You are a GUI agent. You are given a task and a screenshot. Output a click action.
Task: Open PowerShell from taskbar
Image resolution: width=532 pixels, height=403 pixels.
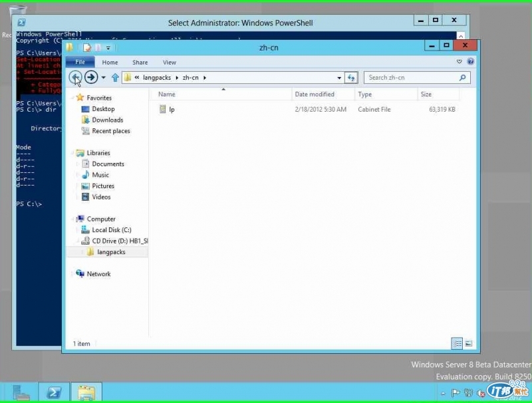54,392
